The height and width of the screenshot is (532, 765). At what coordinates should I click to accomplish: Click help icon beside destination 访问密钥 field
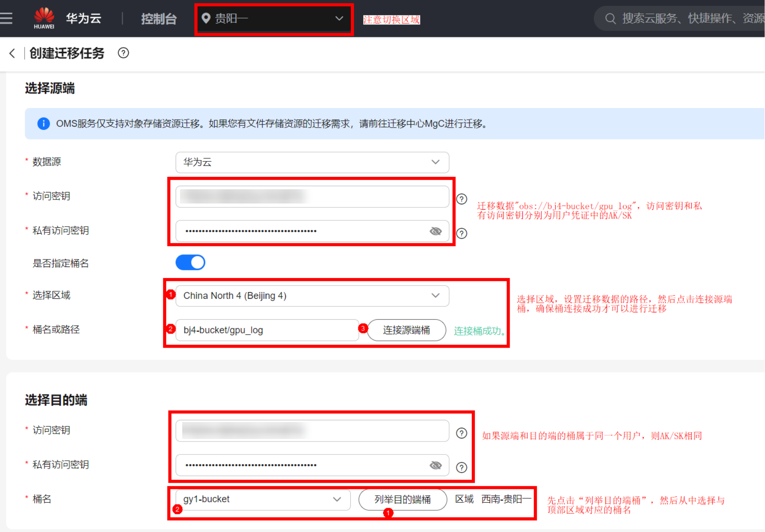click(x=462, y=433)
